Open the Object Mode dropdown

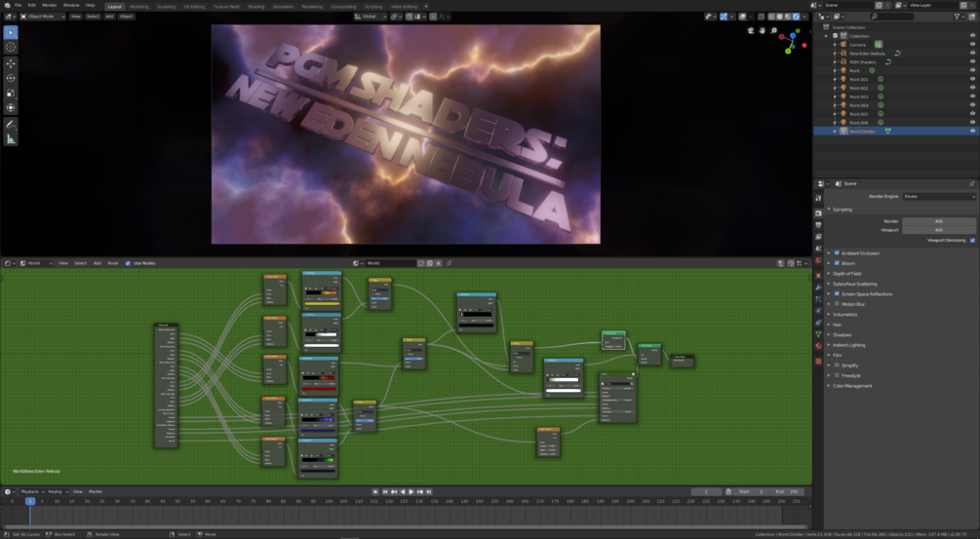[x=43, y=17]
